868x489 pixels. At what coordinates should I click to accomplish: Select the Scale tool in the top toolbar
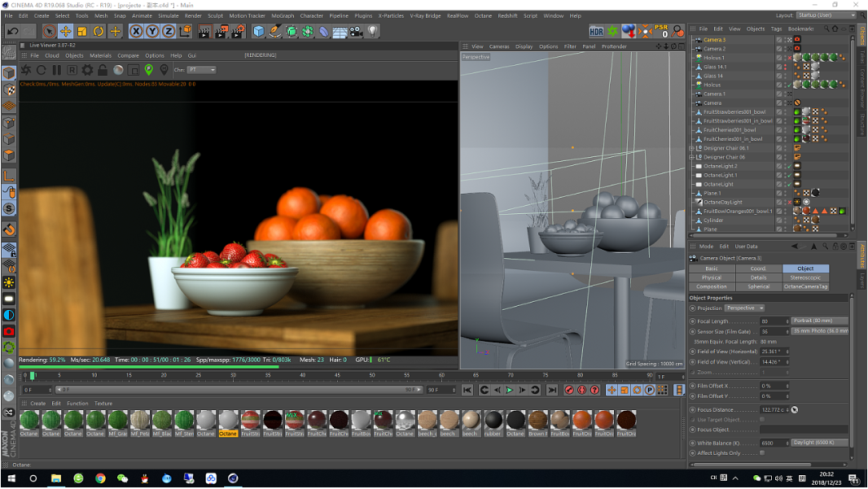[x=82, y=32]
